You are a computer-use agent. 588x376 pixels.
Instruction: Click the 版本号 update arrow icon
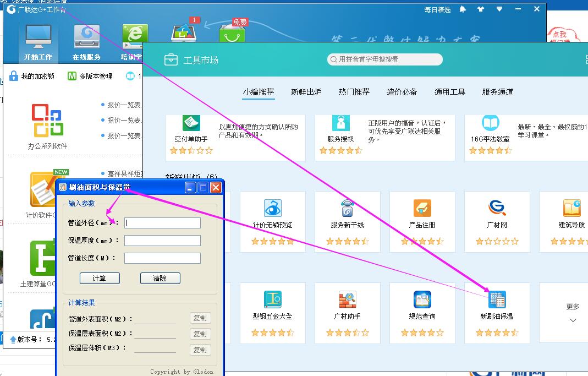tap(13, 340)
